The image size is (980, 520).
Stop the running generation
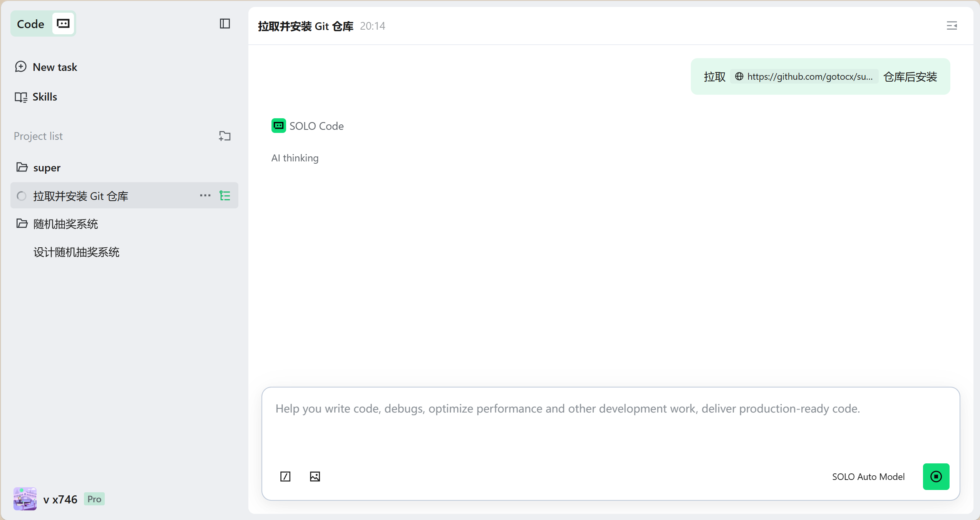click(x=936, y=476)
